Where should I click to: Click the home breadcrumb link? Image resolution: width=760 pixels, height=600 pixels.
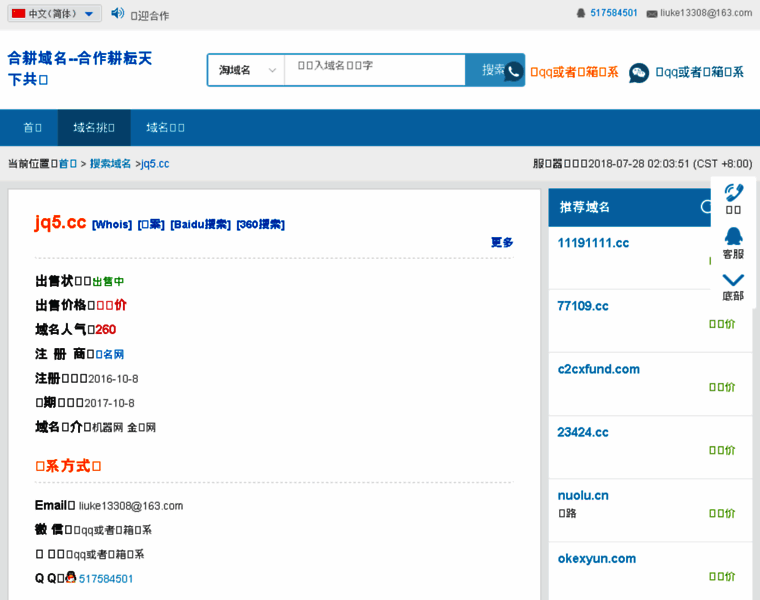(x=68, y=164)
